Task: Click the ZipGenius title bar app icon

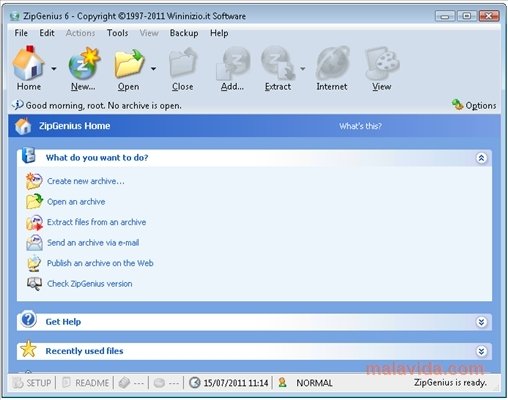Action: (14, 16)
